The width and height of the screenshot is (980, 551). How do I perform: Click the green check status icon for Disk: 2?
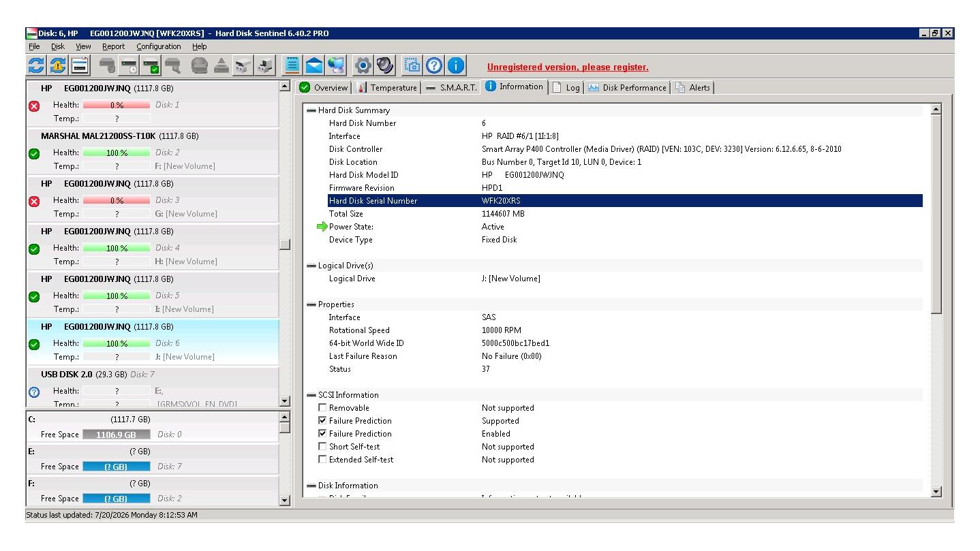35,154
